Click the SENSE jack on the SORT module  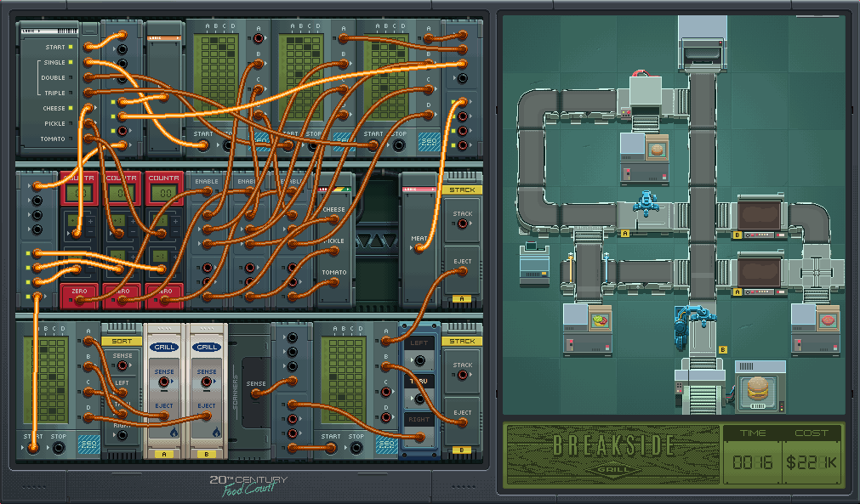click(122, 365)
